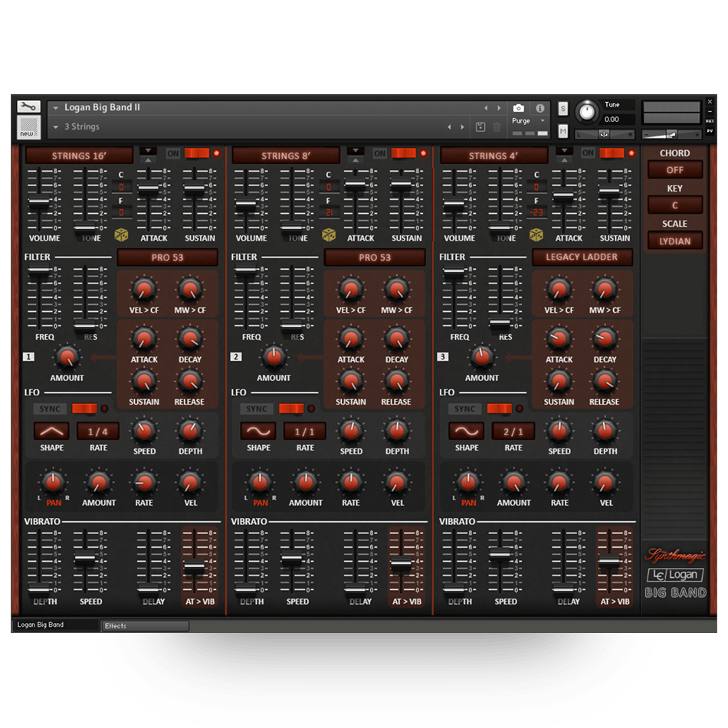Click layer 3 LFO rate 2/1 button
Viewport: 728px width, 728px height.
(x=513, y=431)
